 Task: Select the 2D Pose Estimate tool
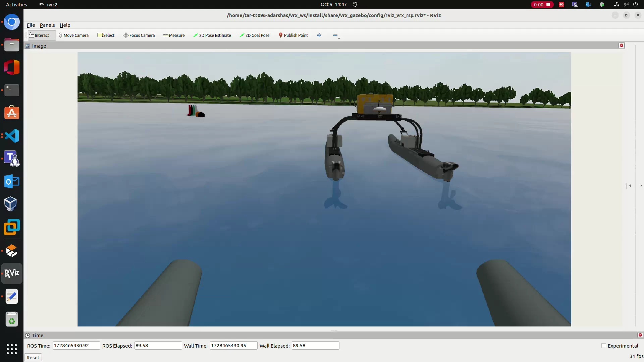[212, 35]
